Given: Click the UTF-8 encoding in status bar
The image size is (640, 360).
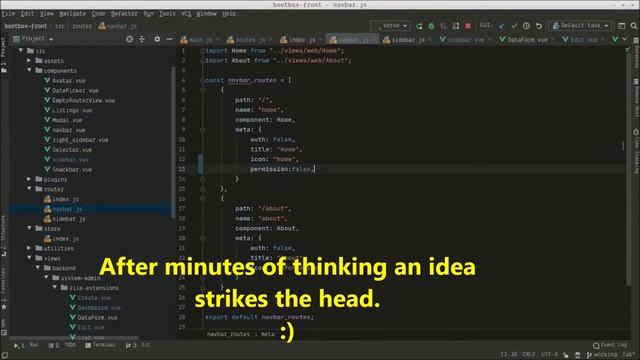Looking at the screenshot, I should point(549,355).
